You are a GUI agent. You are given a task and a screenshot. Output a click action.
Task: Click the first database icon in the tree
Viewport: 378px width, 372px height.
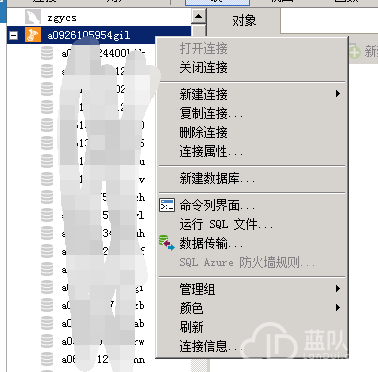[47, 53]
